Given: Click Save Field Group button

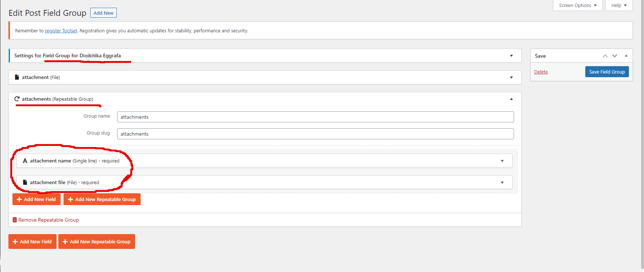Looking at the screenshot, I should click(x=607, y=72).
